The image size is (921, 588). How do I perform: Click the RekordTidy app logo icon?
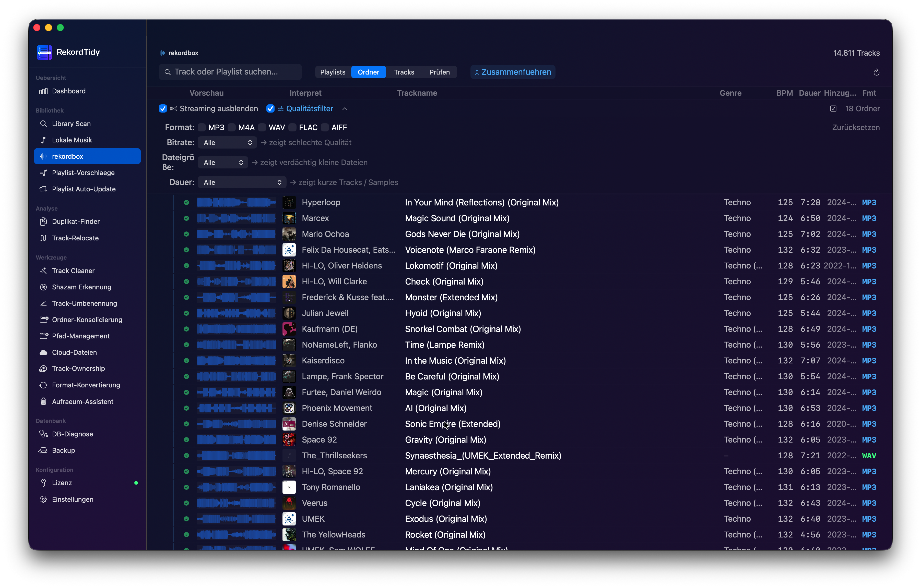44,52
